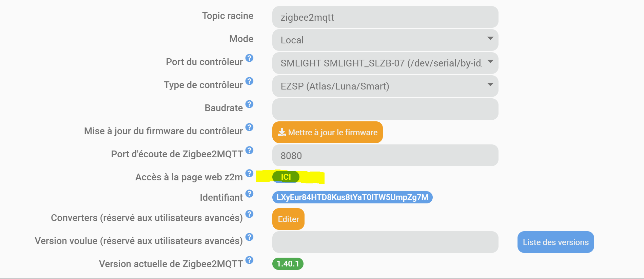
Task: Click the Mettre à jour le firmware button
Action: click(327, 132)
